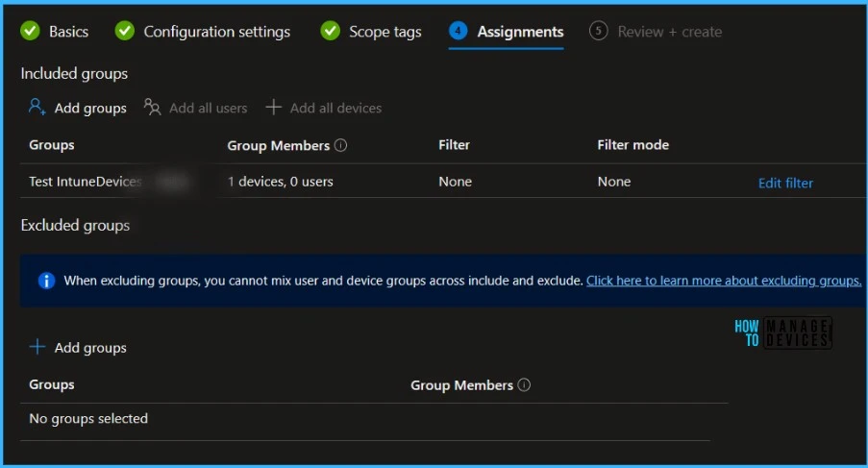Click the excluded Groups column header
Image resolution: width=868 pixels, height=468 pixels.
coord(52,384)
